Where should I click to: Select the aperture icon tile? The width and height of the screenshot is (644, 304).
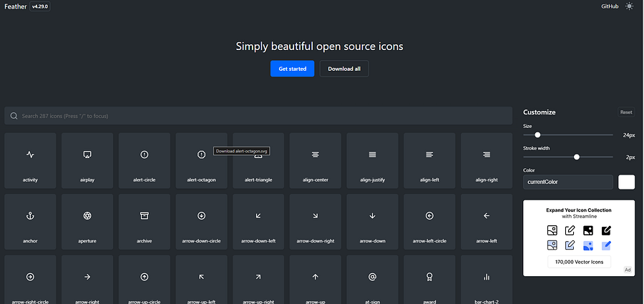point(87,222)
